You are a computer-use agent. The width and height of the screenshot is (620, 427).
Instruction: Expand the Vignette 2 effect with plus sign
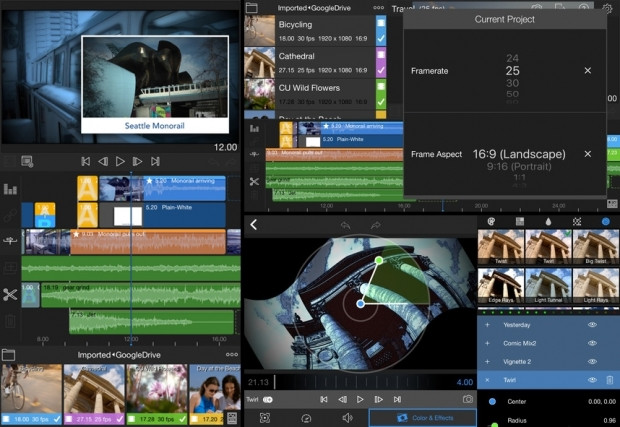487,361
